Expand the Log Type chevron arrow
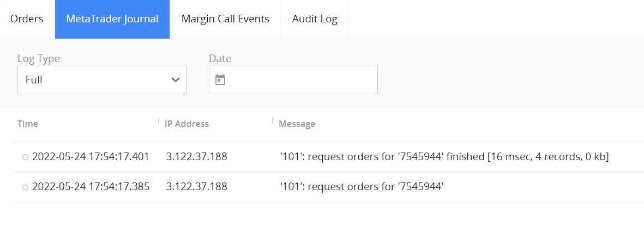The width and height of the screenshot is (644, 225). coord(176,80)
